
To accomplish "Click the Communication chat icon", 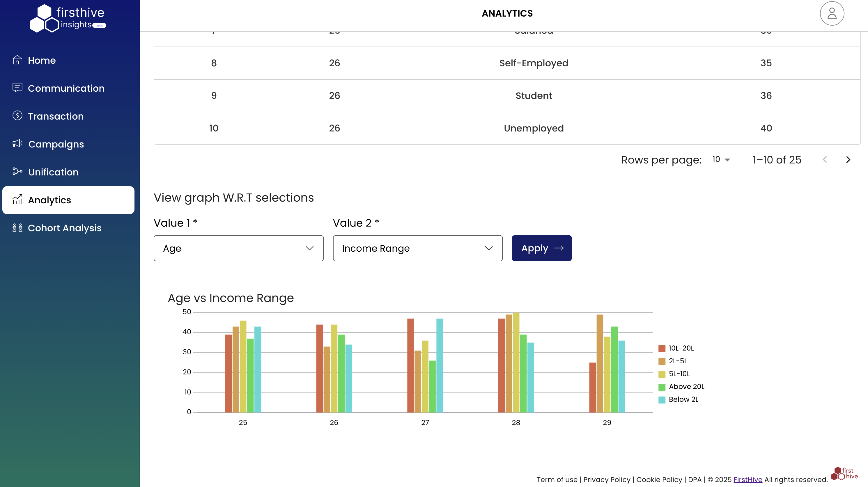I will (x=17, y=88).
